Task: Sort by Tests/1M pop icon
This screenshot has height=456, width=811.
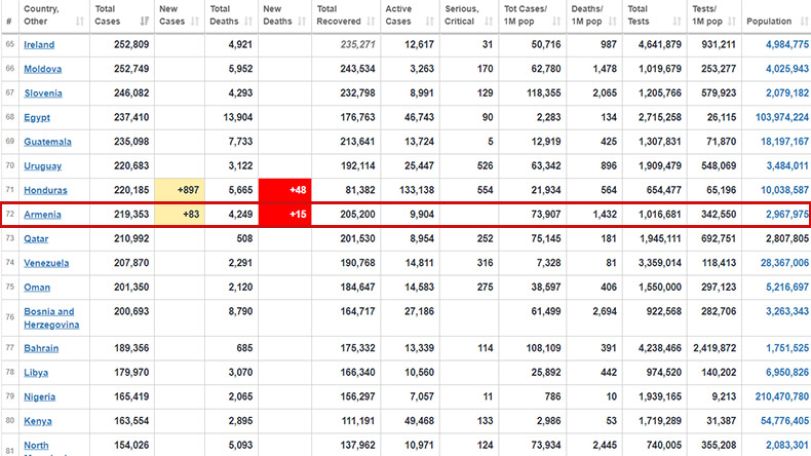Action: click(x=731, y=21)
